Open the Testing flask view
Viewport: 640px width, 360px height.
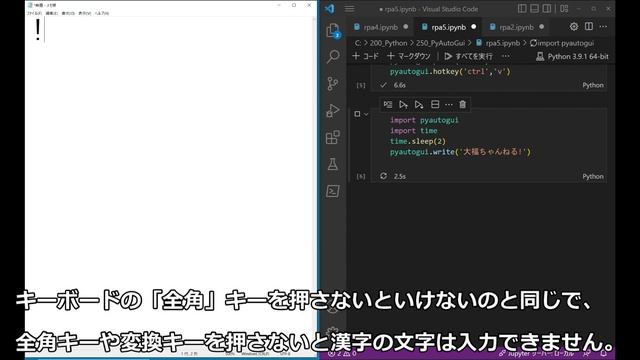tap(333, 164)
